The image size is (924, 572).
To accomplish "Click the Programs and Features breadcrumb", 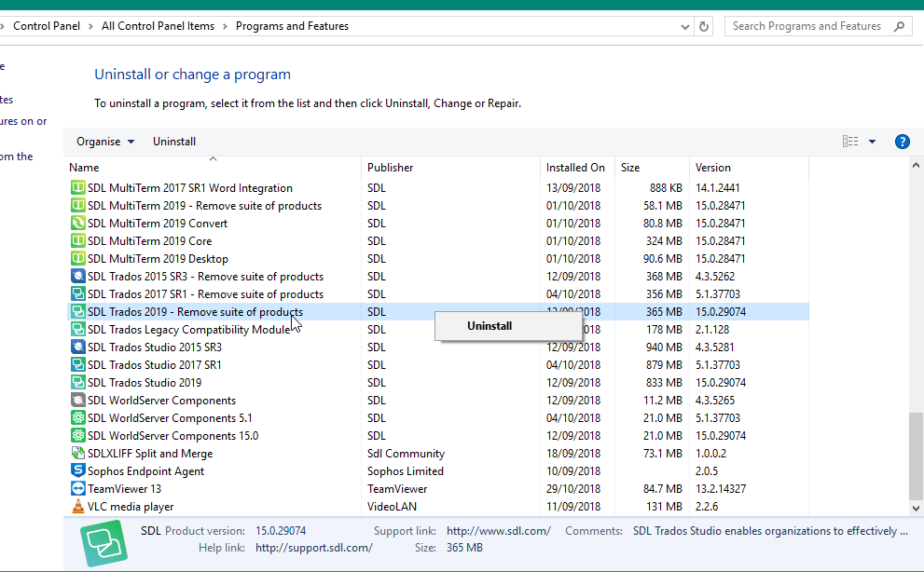I will coord(292,26).
